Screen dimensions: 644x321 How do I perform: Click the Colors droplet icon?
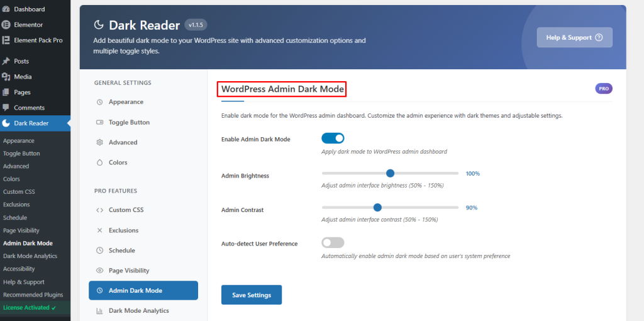click(x=99, y=163)
